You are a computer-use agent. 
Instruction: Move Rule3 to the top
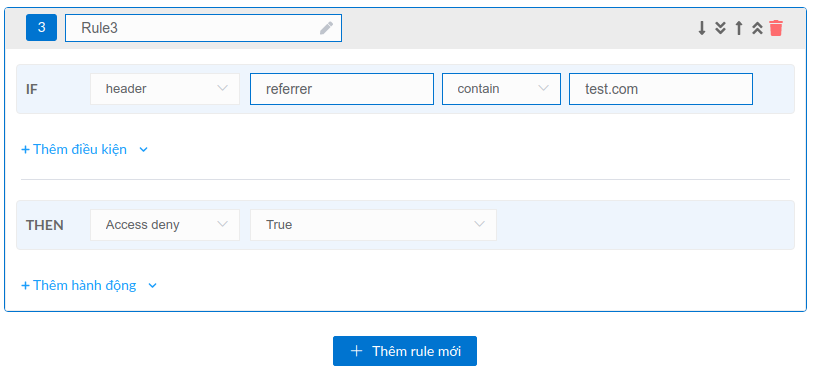click(757, 28)
